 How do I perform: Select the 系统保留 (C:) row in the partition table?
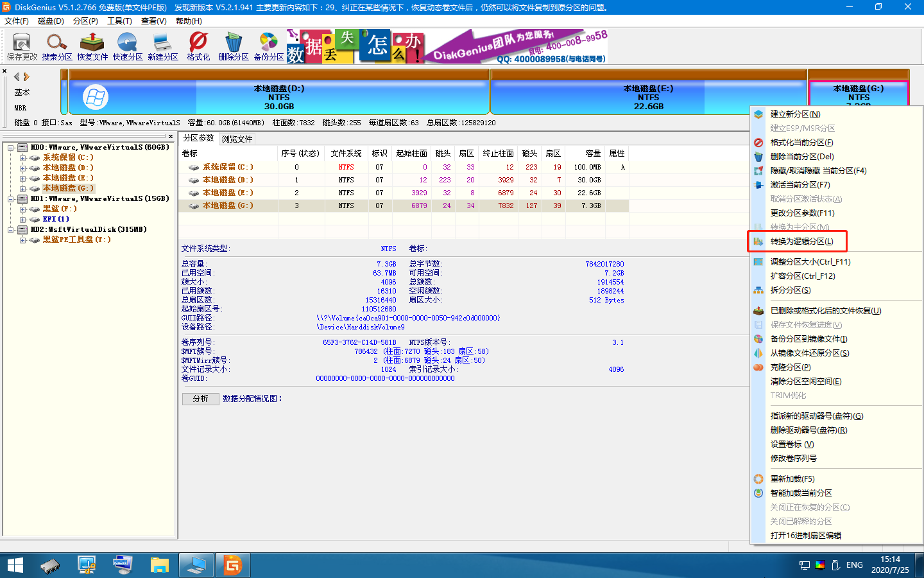pos(404,167)
